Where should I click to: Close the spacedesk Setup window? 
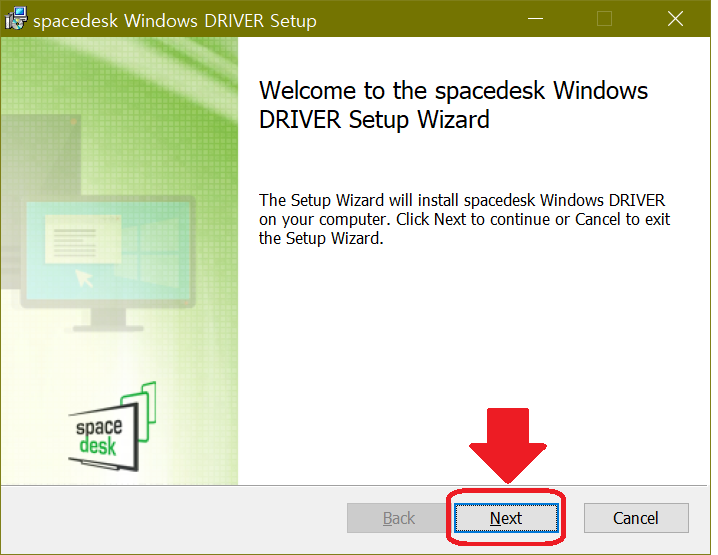pyautogui.click(x=675, y=19)
